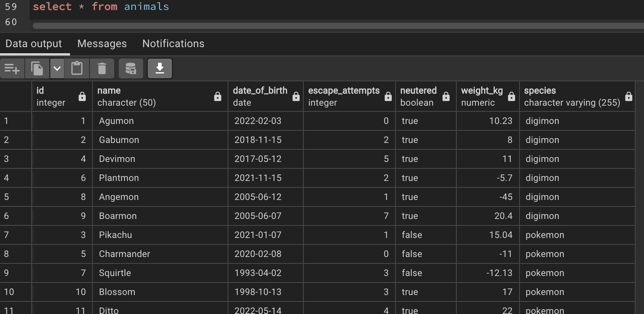Click the Squirtle name cell
This screenshot has height=314, width=644.
tap(160, 273)
